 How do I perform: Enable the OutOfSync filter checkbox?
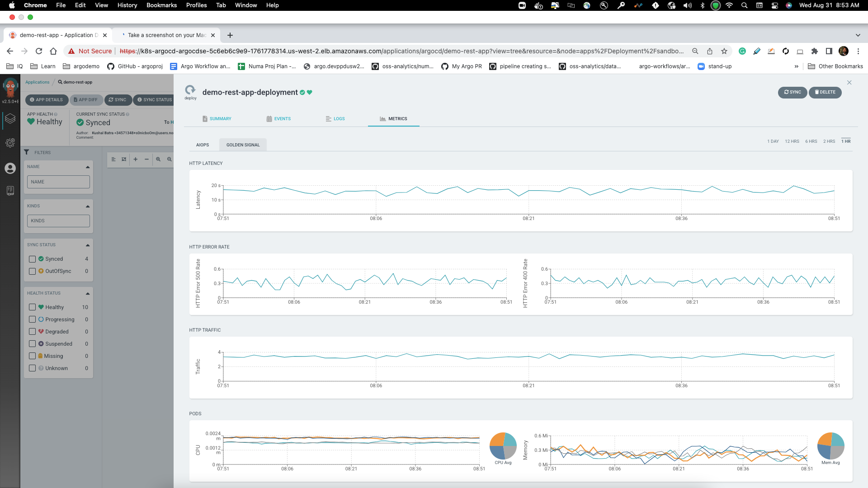32,271
